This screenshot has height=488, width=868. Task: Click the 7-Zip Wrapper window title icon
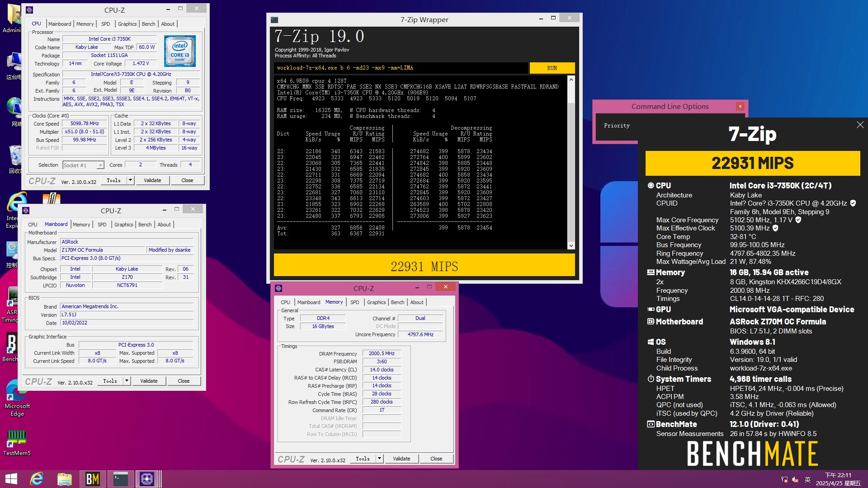tap(274, 19)
